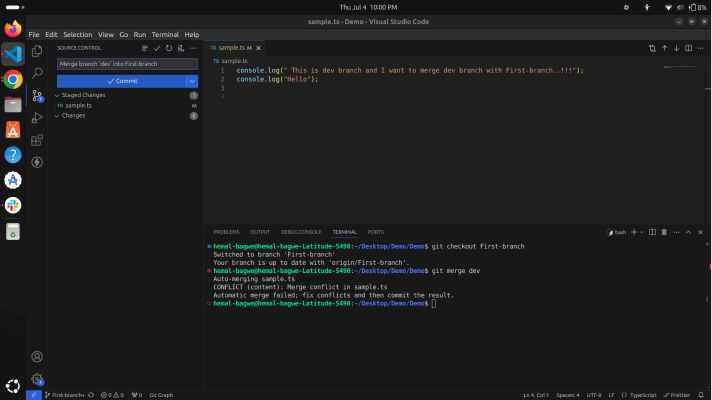Image resolution: width=712 pixels, height=400 pixels.
Task: Open the View menu
Action: coord(106,35)
